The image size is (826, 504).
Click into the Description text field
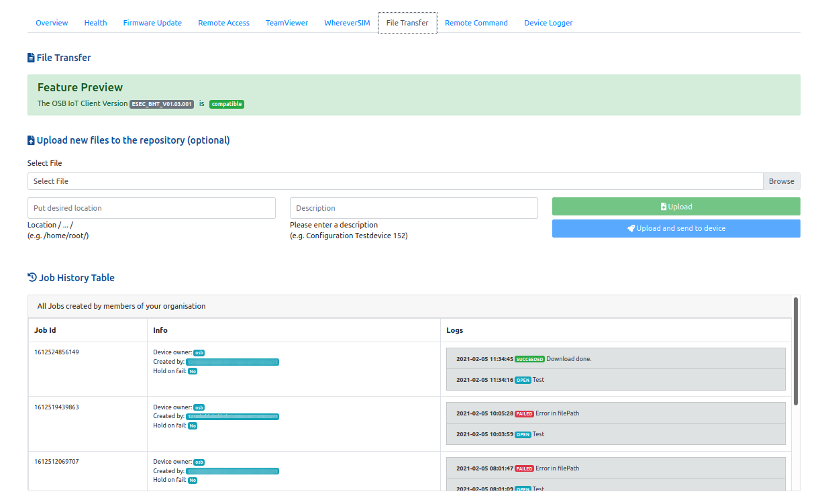[x=413, y=208]
